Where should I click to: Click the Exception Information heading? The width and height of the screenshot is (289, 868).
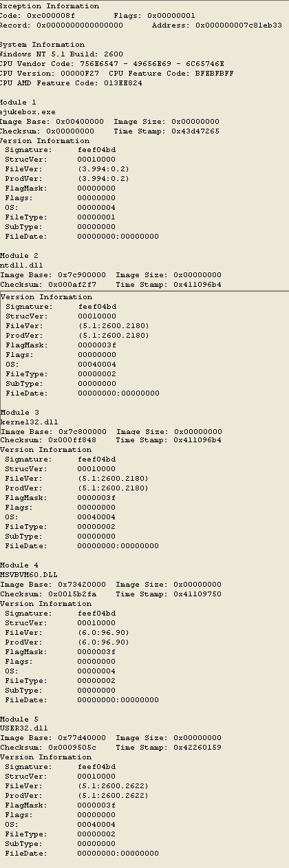[49, 6]
